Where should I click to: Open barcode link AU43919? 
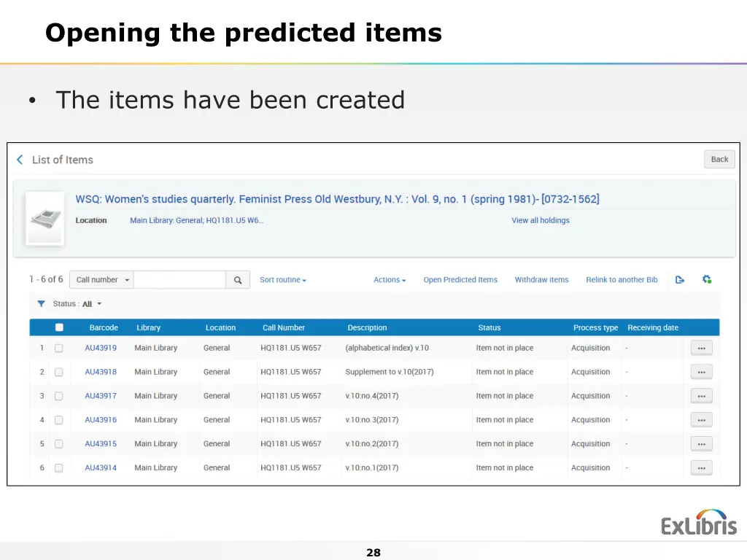101,348
